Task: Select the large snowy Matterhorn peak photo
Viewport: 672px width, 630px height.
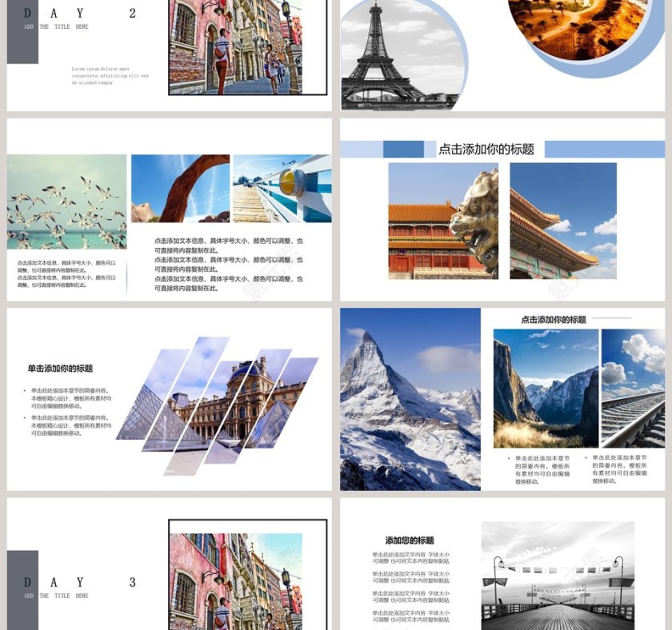Action: click(x=410, y=399)
